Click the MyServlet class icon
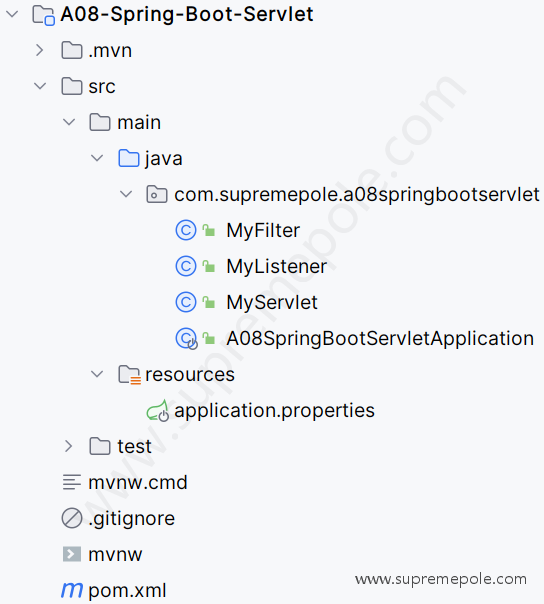Viewport: 544px width, 604px height. point(186,302)
